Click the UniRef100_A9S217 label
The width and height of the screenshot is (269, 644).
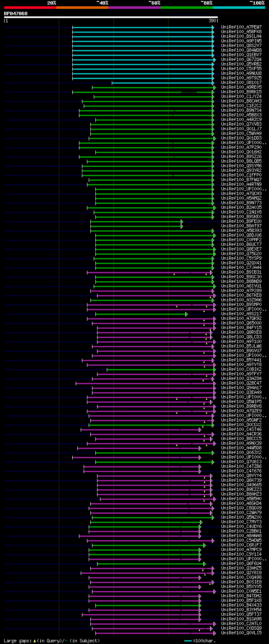(241, 314)
